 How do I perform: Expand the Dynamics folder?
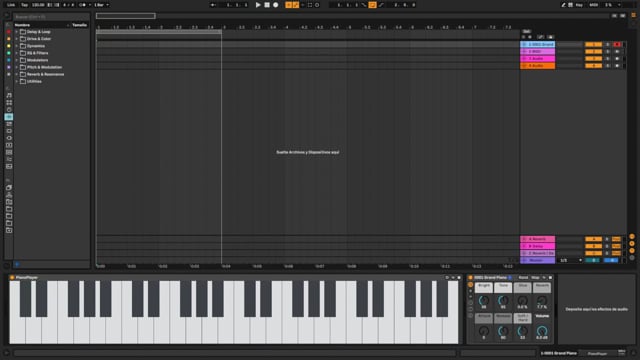coord(17,46)
